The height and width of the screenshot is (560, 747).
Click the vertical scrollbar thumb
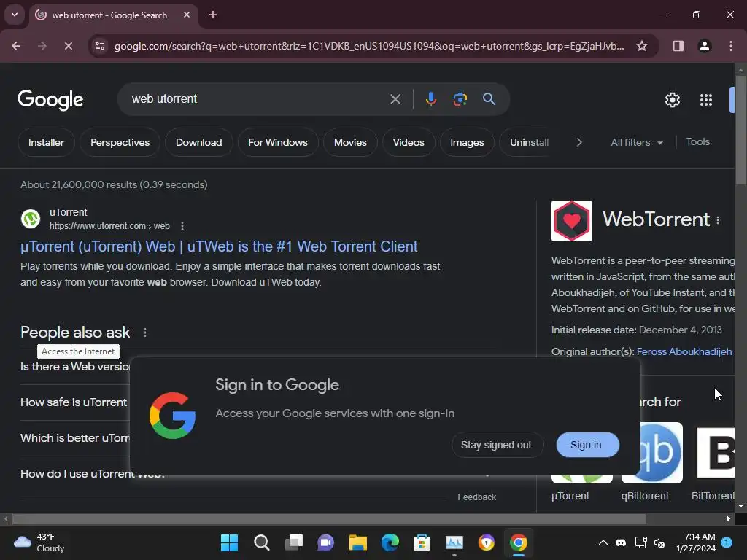pyautogui.click(x=740, y=130)
